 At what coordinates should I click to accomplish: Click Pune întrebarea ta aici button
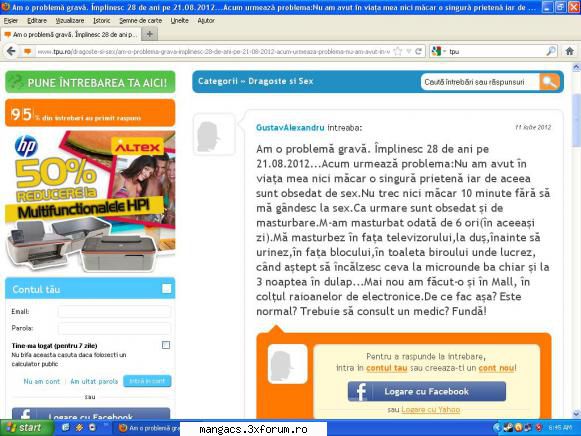(90, 82)
